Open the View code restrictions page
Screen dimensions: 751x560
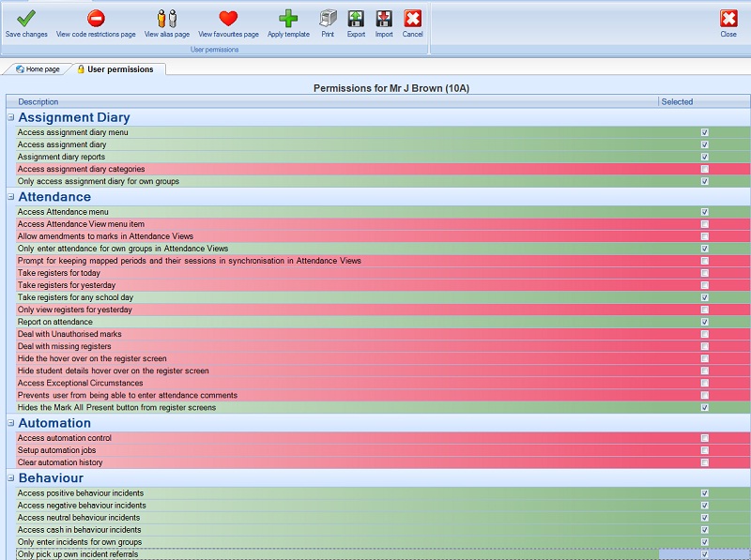pos(96,19)
